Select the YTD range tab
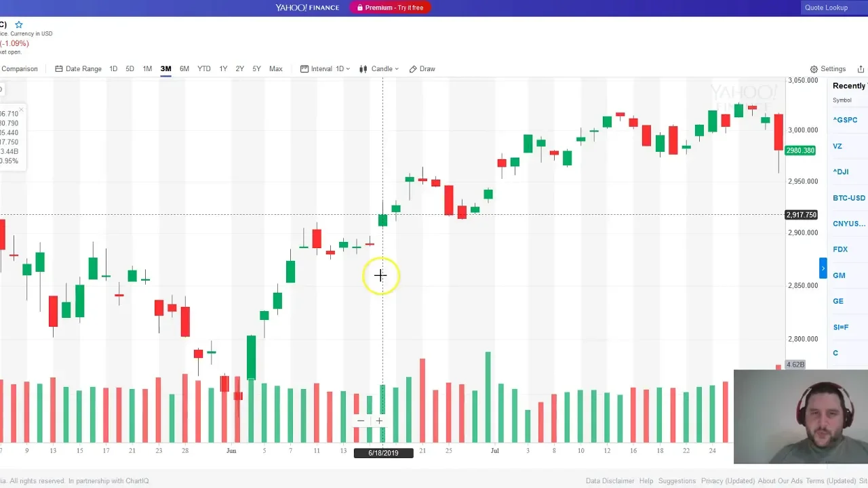The image size is (868, 488). [x=203, y=68]
